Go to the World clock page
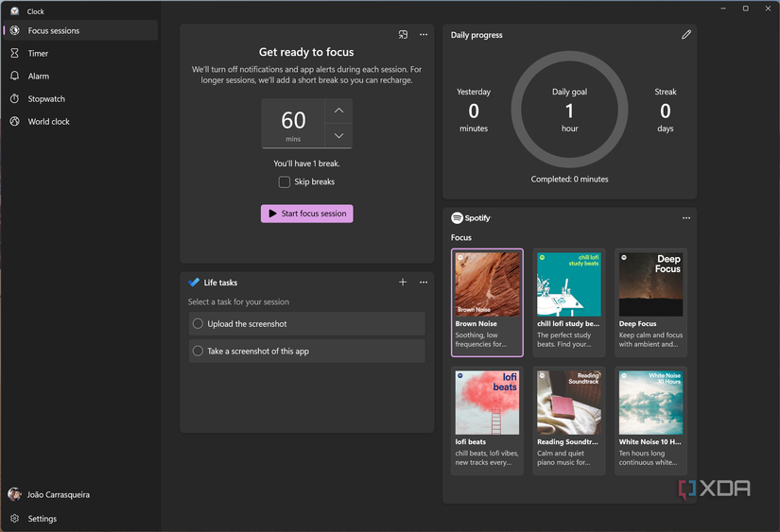This screenshot has width=780, height=532. 48,122
